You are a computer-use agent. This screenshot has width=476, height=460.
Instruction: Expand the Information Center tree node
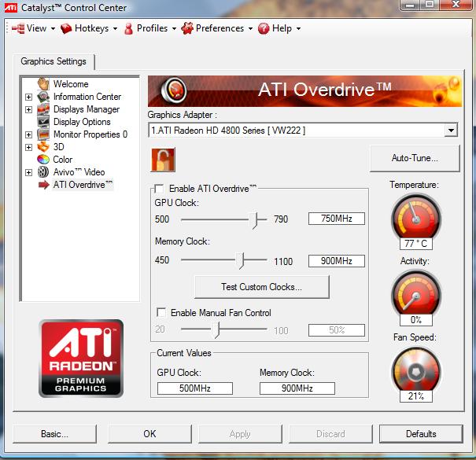click(x=28, y=97)
